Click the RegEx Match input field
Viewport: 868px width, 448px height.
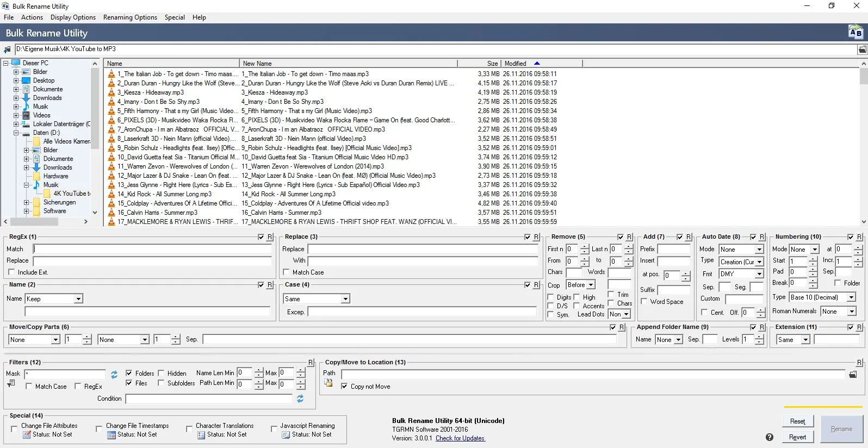[x=152, y=249]
